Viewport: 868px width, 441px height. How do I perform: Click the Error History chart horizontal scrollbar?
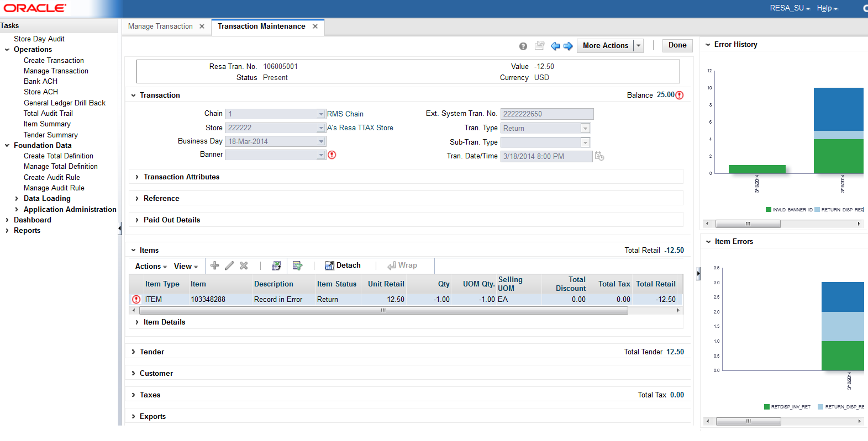748,224
